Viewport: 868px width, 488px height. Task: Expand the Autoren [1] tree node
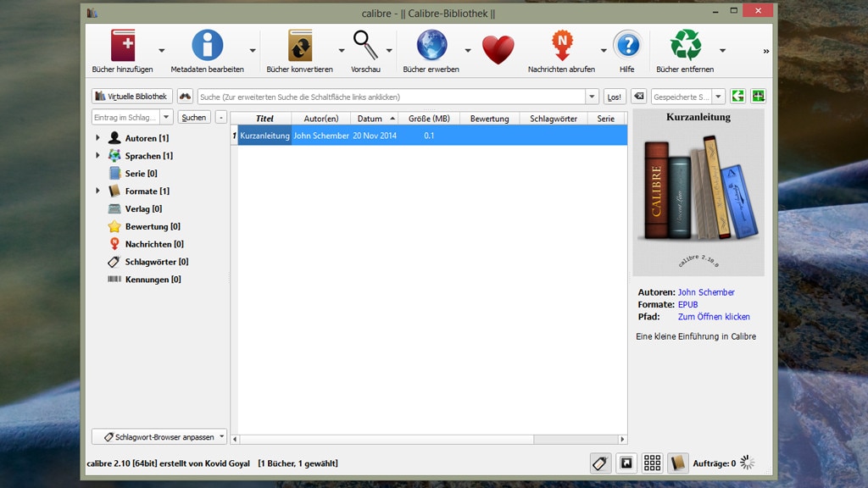(98, 138)
